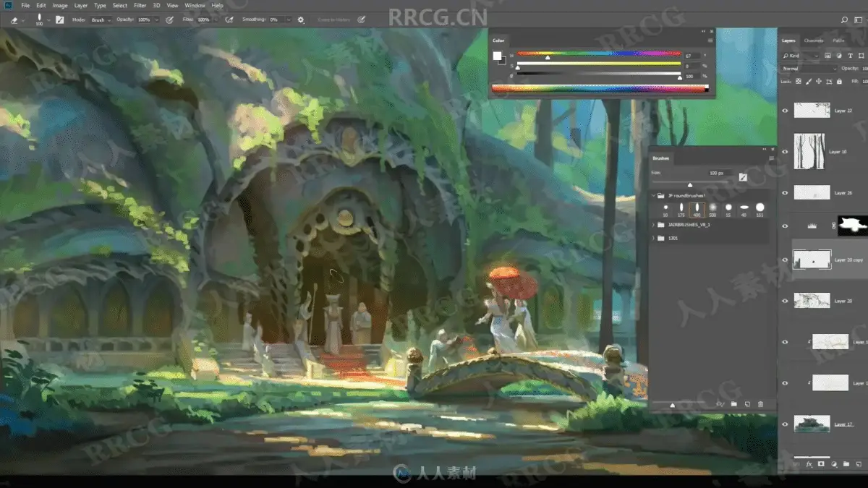Open the Layer menu
The image size is (868, 488).
pos(81,6)
